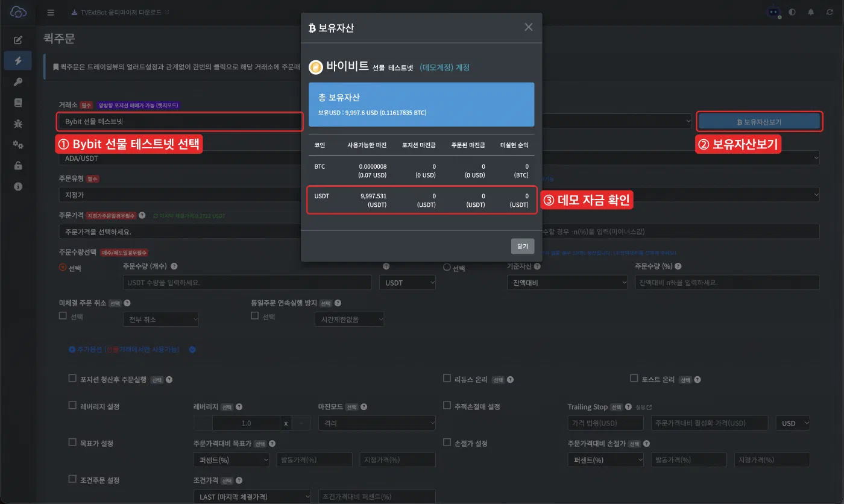844x504 pixels.
Task: Open the 격리 margin mode dropdown
Action: coord(377,423)
